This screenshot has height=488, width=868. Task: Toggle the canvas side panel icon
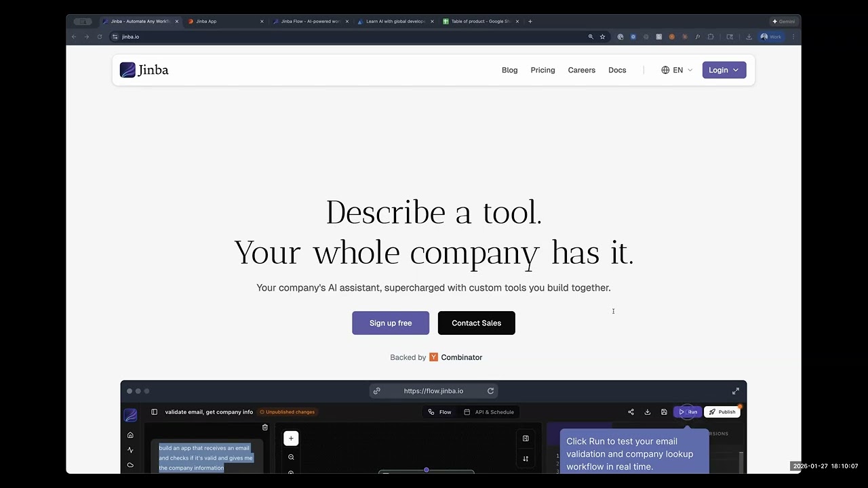pos(526,439)
